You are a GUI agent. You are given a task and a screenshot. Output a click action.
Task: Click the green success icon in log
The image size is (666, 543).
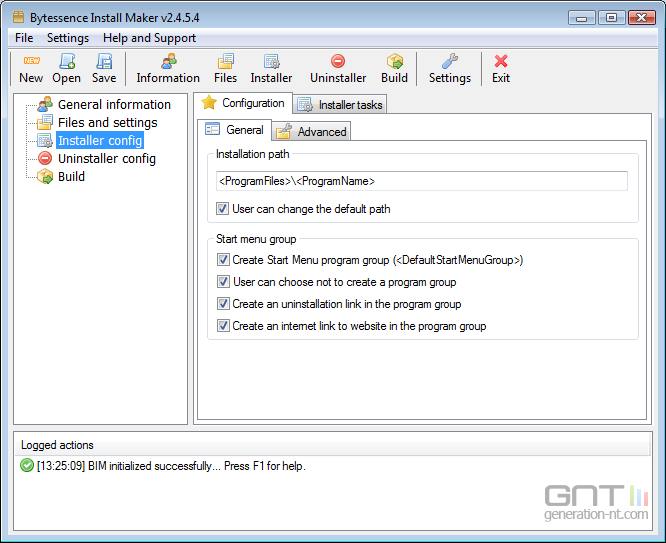click(27, 466)
